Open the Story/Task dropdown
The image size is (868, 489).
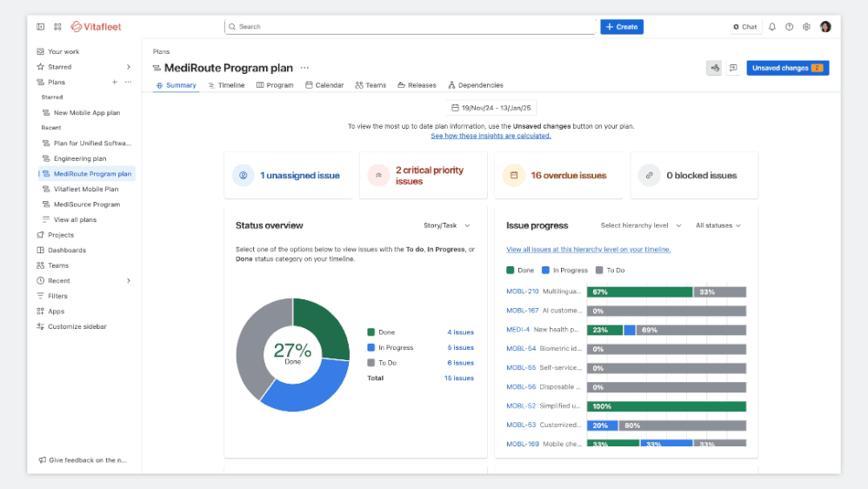(447, 225)
